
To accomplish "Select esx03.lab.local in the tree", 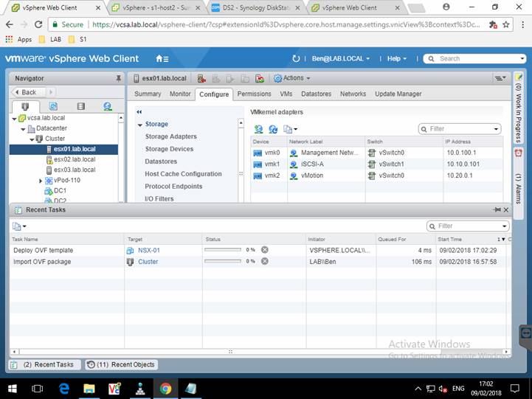I will click(75, 170).
